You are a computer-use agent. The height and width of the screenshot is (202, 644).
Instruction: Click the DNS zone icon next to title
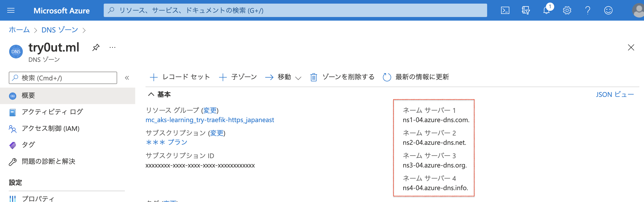(x=16, y=52)
